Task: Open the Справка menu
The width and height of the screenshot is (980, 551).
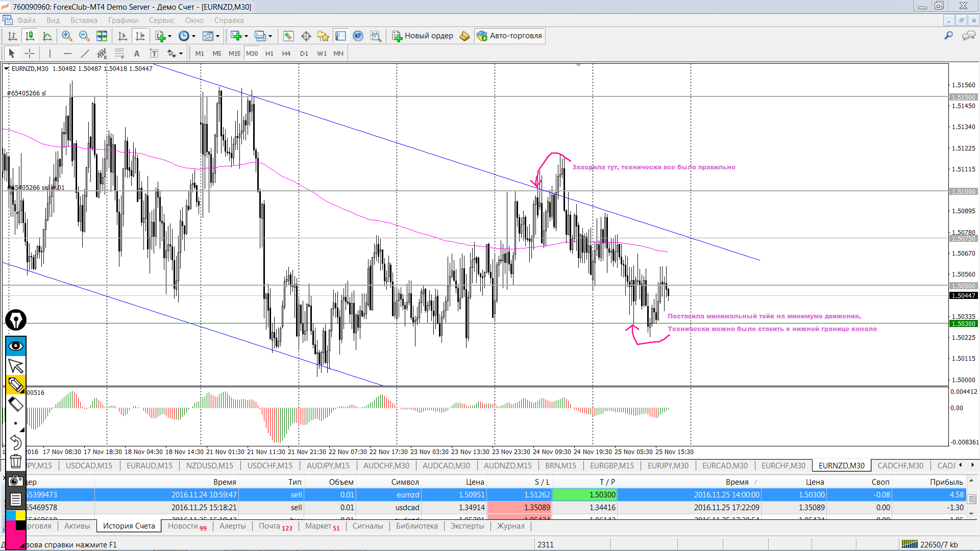Action: tap(229, 20)
